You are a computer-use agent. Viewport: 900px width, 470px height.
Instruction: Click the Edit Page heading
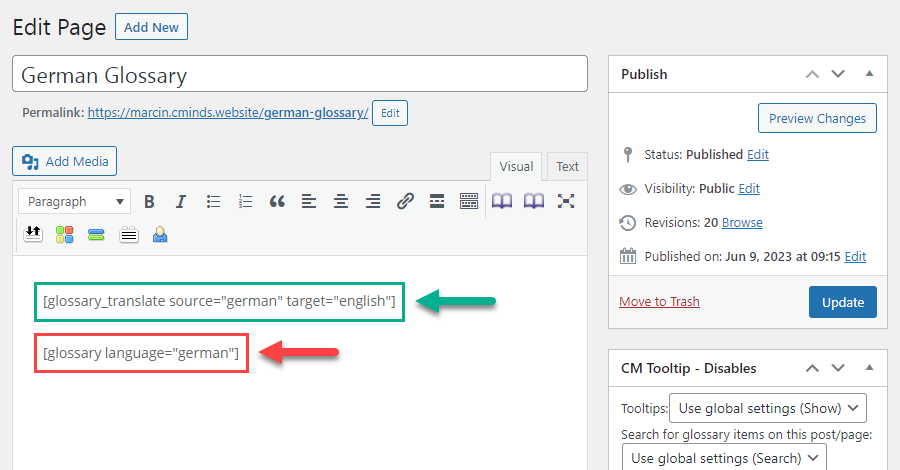coord(59,28)
